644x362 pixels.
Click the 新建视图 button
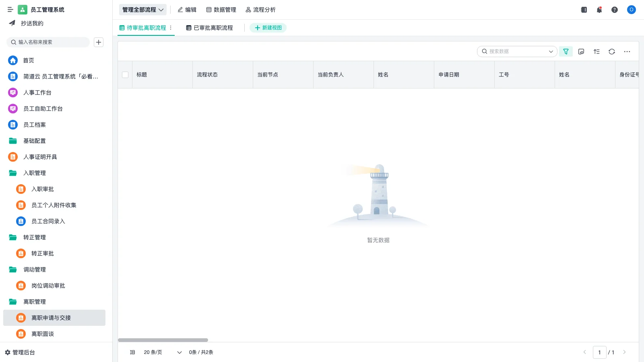click(x=268, y=28)
